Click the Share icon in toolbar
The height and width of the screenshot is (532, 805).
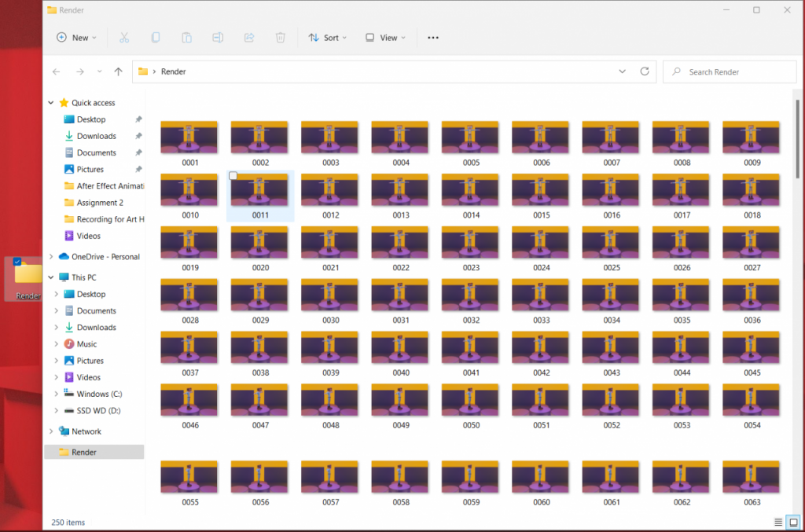tap(249, 38)
